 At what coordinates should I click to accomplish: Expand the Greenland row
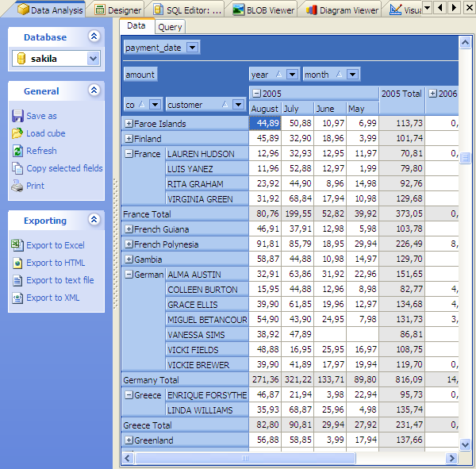pos(129,440)
